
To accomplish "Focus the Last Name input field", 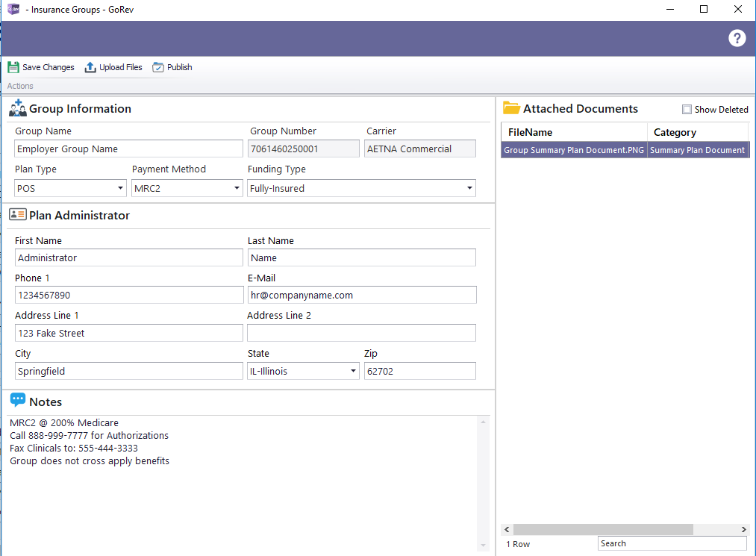I will [x=362, y=257].
